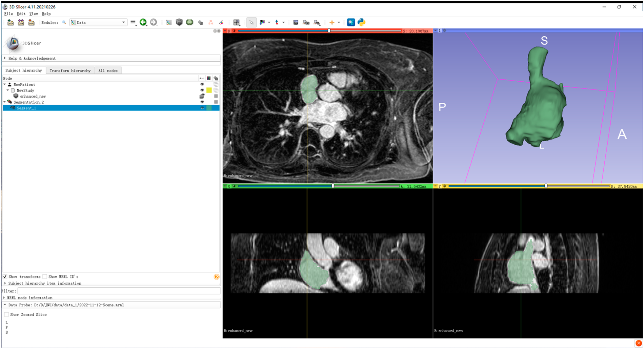Click the yellow color swatch beside NewStudy
The image size is (644, 349).
pos(209,90)
